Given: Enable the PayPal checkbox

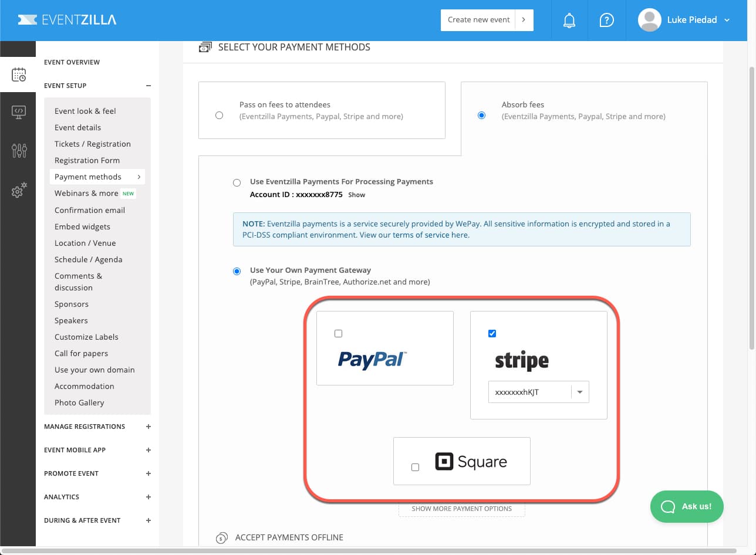Looking at the screenshot, I should [x=338, y=333].
